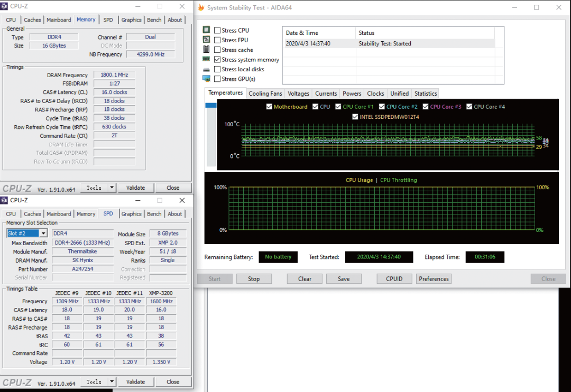Click the Max Bandwidth DDR4-2666 field
The image size is (571, 392).
(x=82, y=243)
